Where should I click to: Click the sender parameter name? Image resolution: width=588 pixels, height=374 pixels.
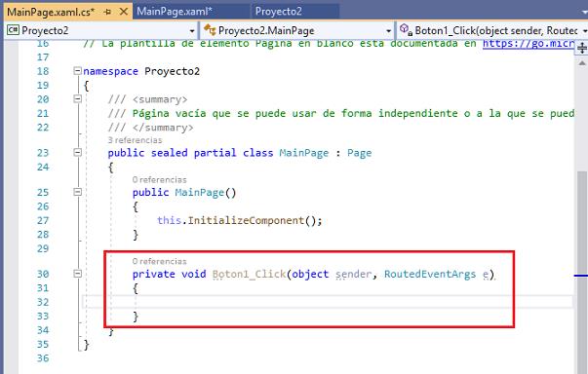tap(353, 275)
